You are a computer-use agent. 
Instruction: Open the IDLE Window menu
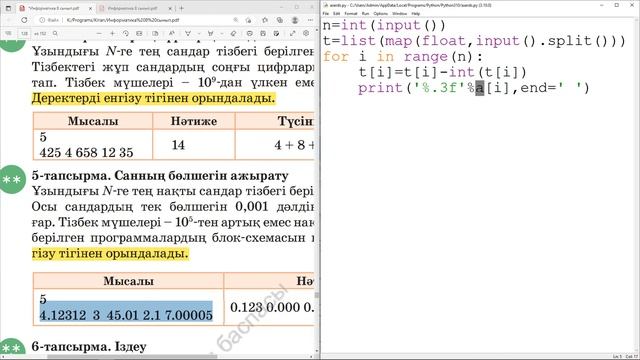pyautogui.click(x=399, y=13)
